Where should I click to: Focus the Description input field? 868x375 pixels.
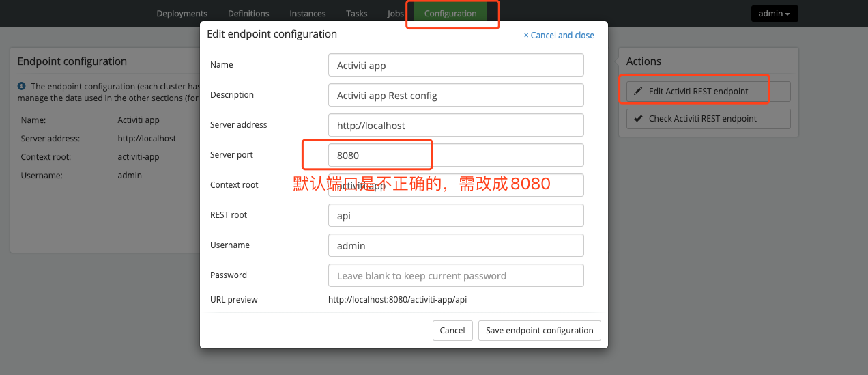pos(456,95)
